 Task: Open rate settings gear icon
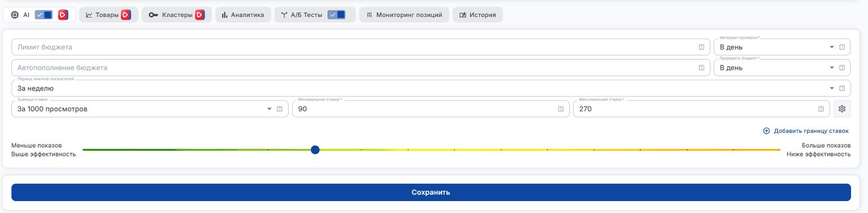click(842, 109)
